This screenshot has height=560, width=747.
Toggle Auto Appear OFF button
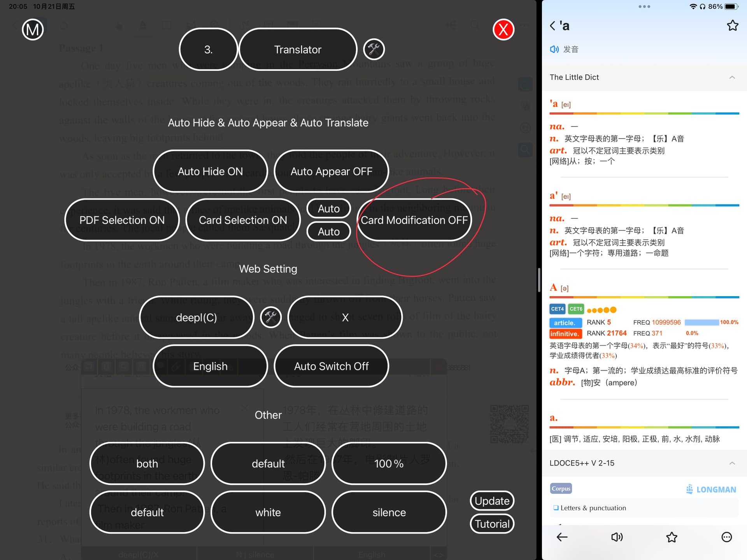point(332,170)
